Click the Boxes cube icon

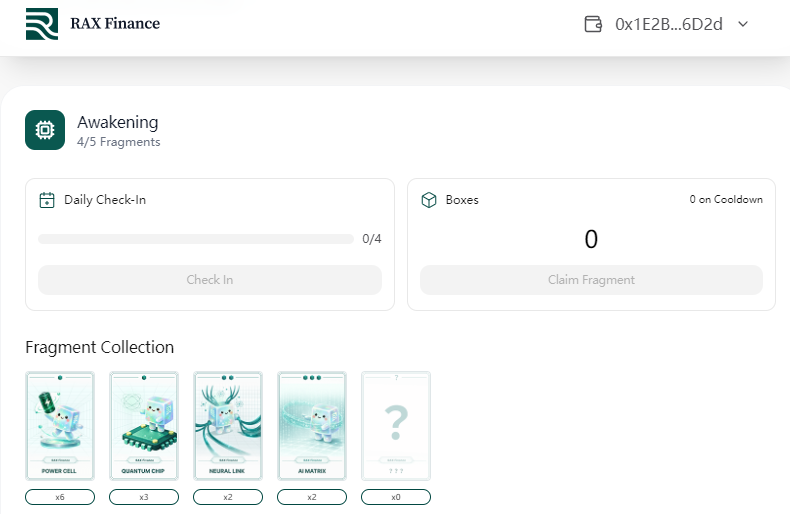(429, 200)
